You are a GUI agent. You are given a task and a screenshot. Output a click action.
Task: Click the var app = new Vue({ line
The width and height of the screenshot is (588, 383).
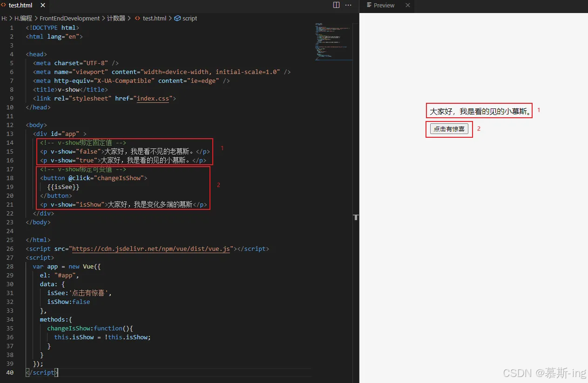[x=67, y=267]
